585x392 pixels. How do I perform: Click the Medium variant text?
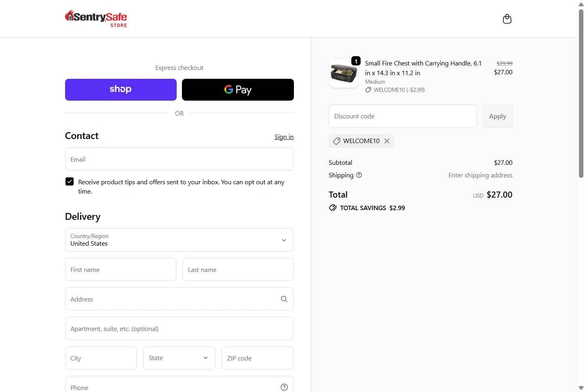click(375, 82)
